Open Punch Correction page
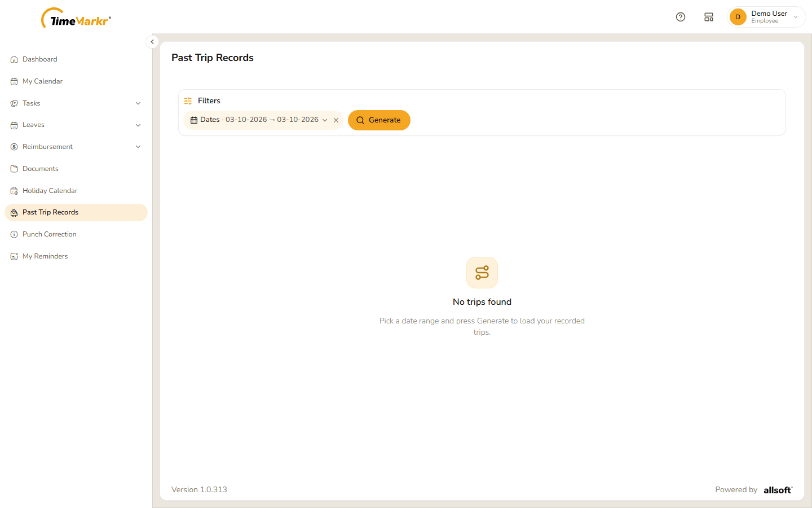Viewport: 812px width, 508px height. coord(76,234)
